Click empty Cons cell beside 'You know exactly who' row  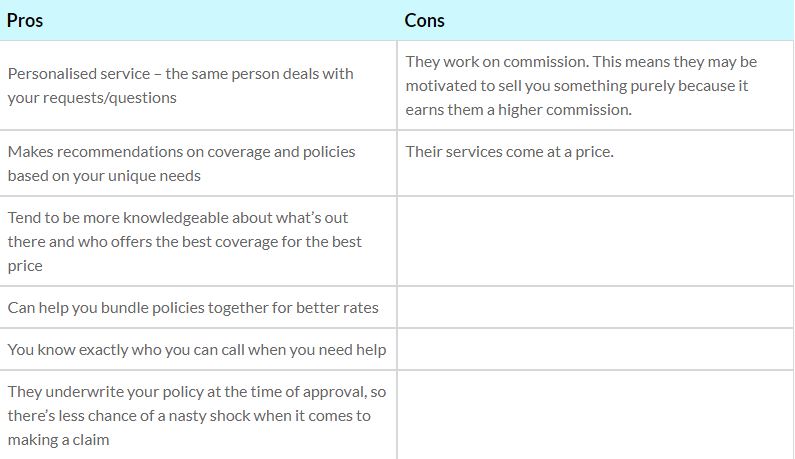(x=595, y=349)
